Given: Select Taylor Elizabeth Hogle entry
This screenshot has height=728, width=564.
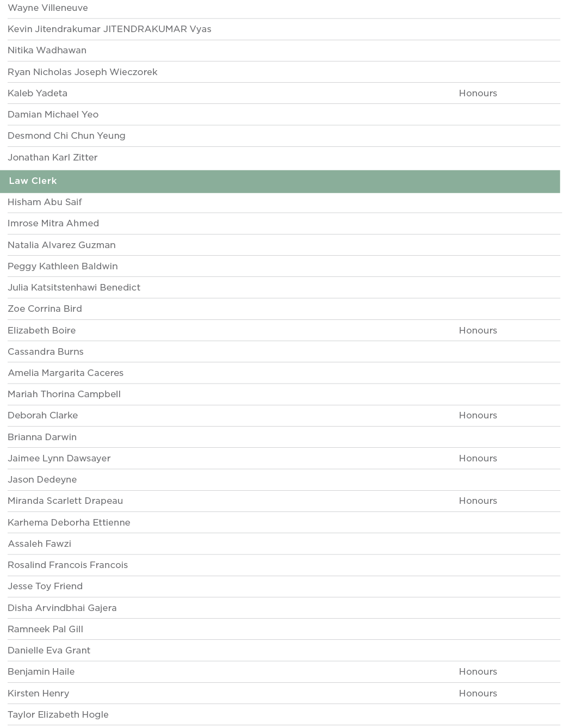Looking at the screenshot, I should click(58, 715).
